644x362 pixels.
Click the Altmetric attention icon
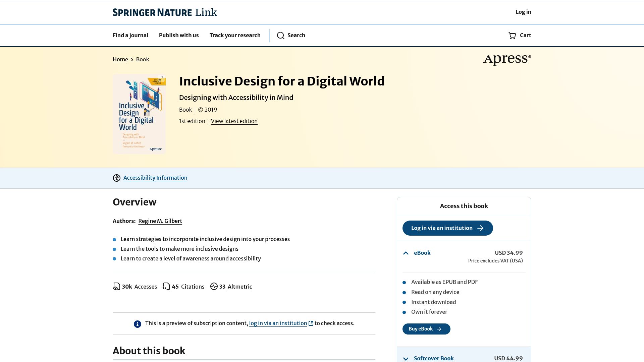tap(214, 287)
